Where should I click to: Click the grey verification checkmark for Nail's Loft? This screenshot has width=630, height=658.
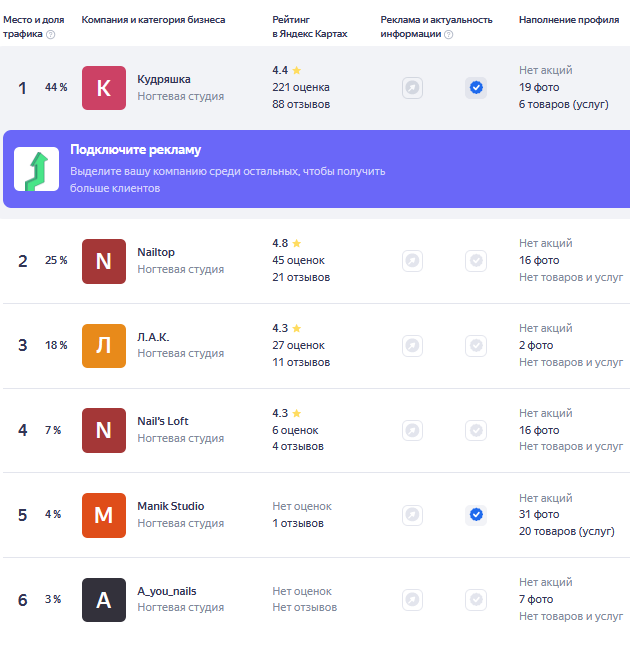coord(476,430)
